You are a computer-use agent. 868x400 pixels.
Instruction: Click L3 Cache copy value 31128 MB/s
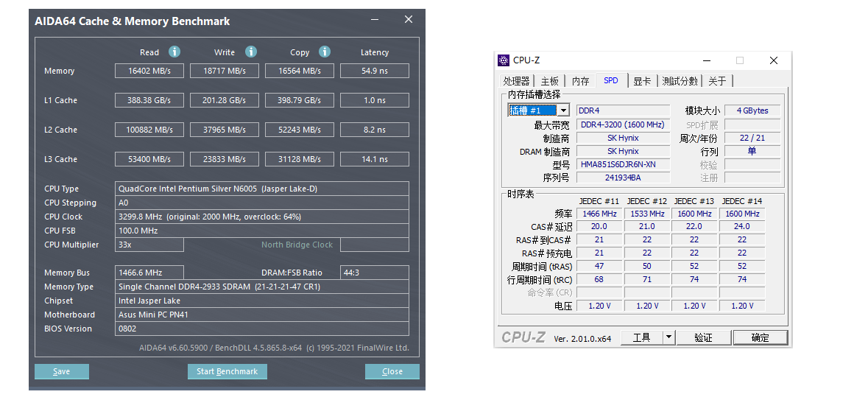(300, 159)
